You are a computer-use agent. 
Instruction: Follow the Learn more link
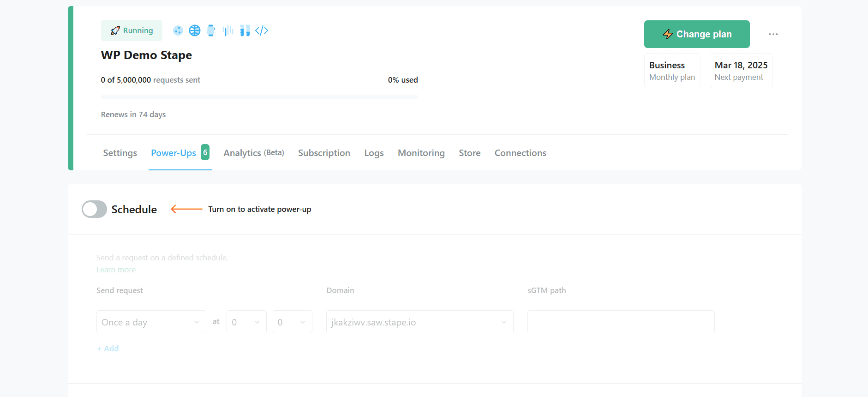[116, 270]
